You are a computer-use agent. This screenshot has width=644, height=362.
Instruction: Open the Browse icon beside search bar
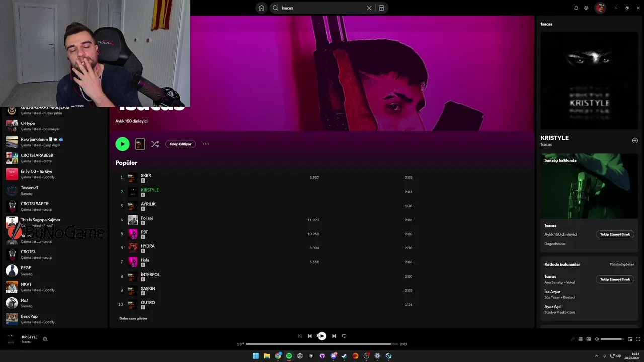[381, 8]
